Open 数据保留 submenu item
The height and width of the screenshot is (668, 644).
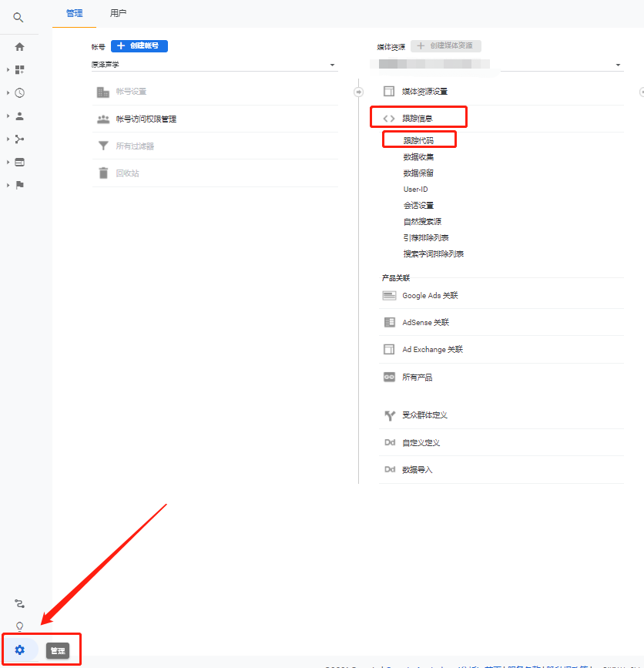[x=418, y=173]
